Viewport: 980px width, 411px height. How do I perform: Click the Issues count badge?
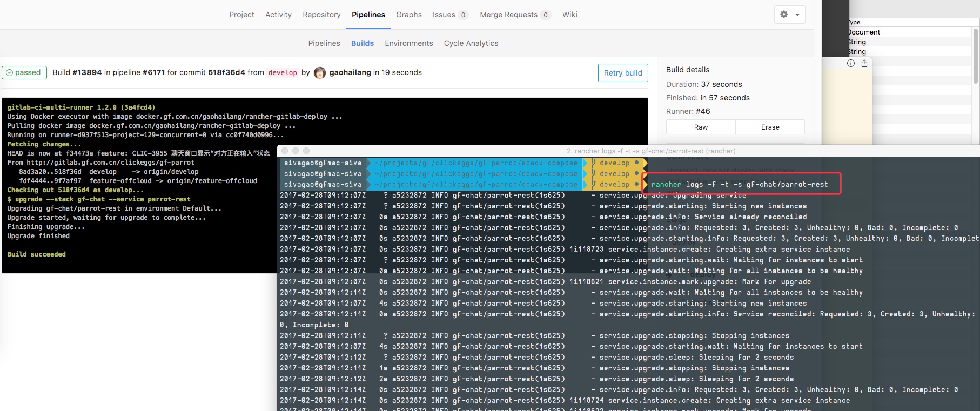(x=463, y=15)
